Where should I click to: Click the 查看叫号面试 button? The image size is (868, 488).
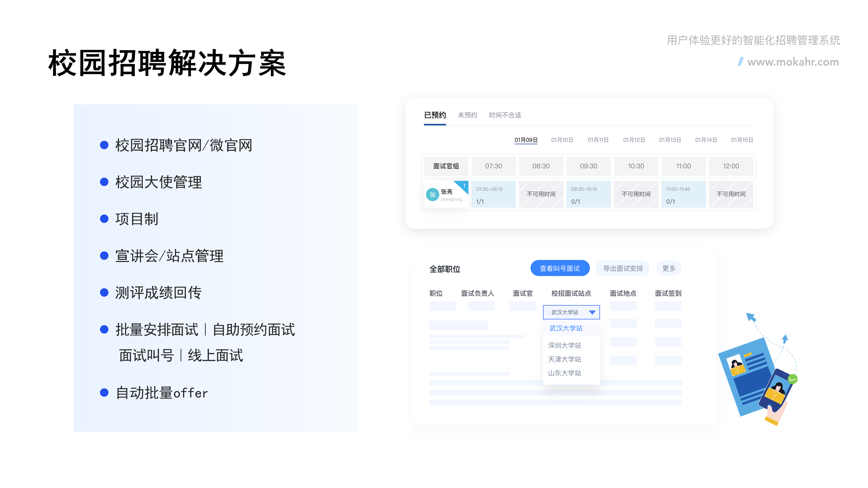(x=560, y=268)
